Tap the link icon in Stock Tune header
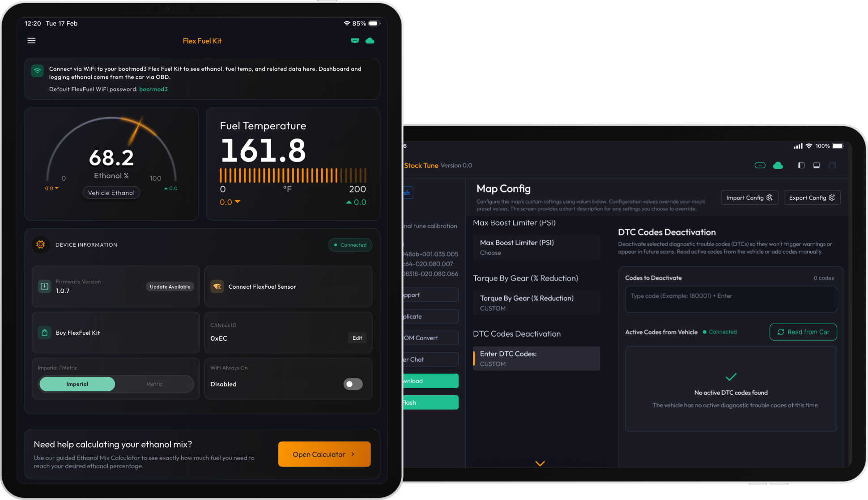Screen dimensions: 868x500 (x=760, y=165)
